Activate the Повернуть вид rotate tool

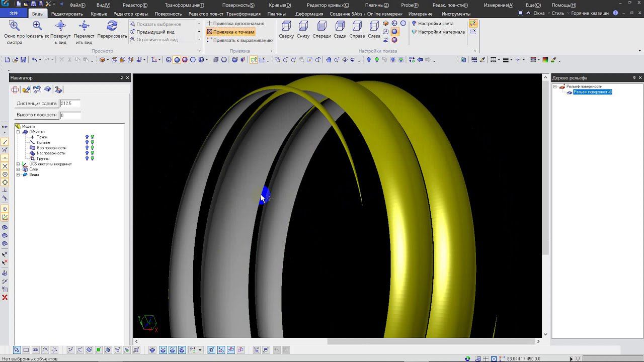[x=60, y=26]
